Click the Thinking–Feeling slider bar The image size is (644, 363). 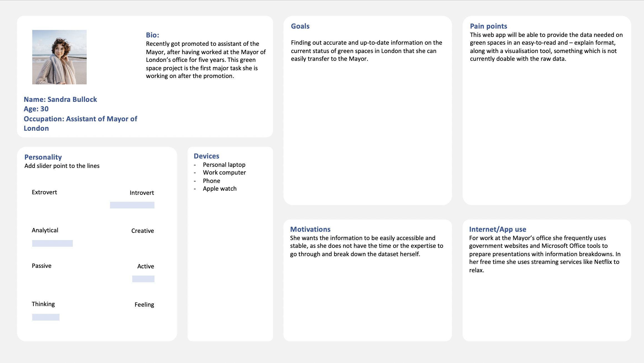click(x=46, y=317)
